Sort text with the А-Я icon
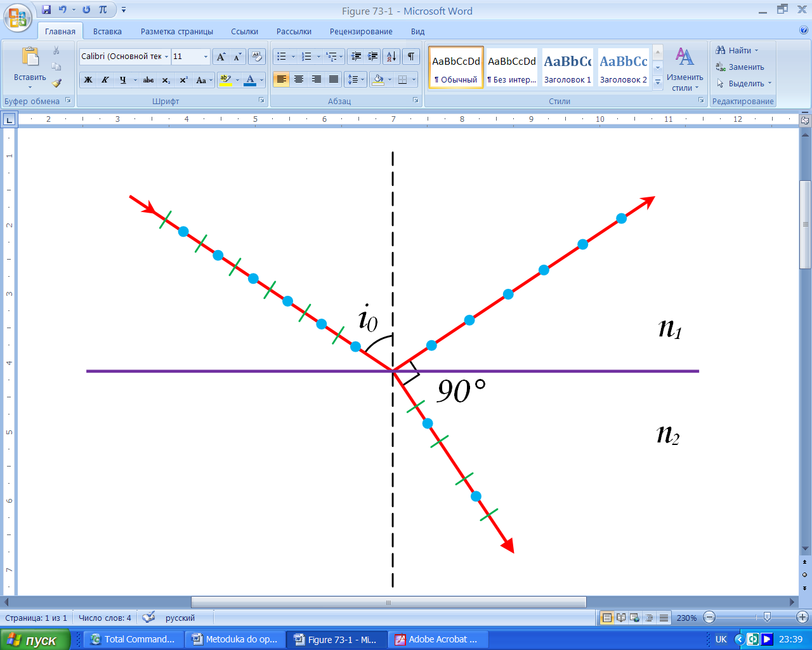Screen dimensions: 812x650 coord(391,56)
